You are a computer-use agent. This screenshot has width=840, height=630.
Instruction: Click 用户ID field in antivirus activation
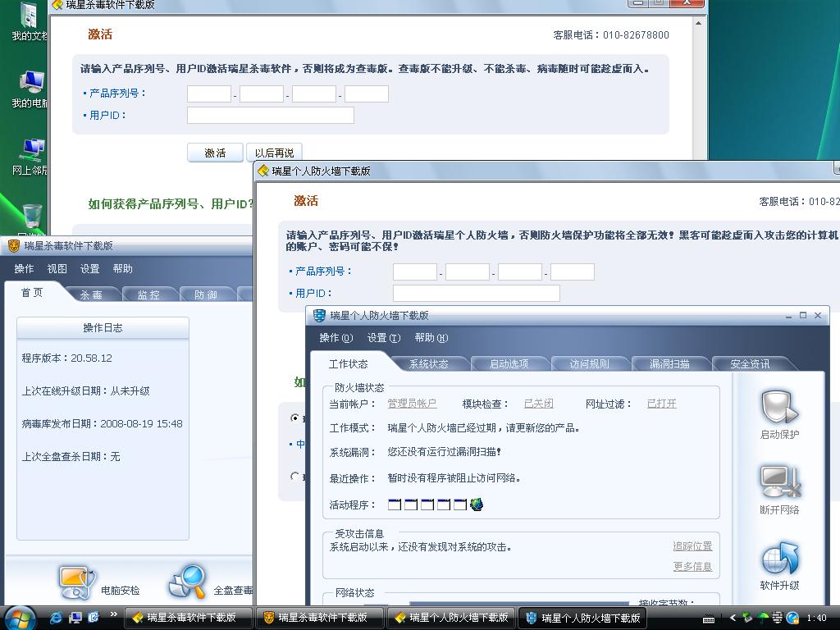(271, 115)
